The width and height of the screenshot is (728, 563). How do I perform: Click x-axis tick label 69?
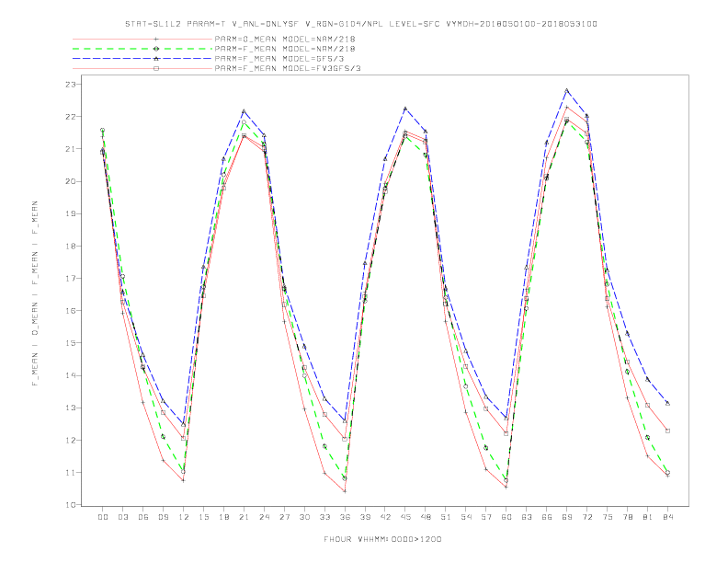[567, 517]
